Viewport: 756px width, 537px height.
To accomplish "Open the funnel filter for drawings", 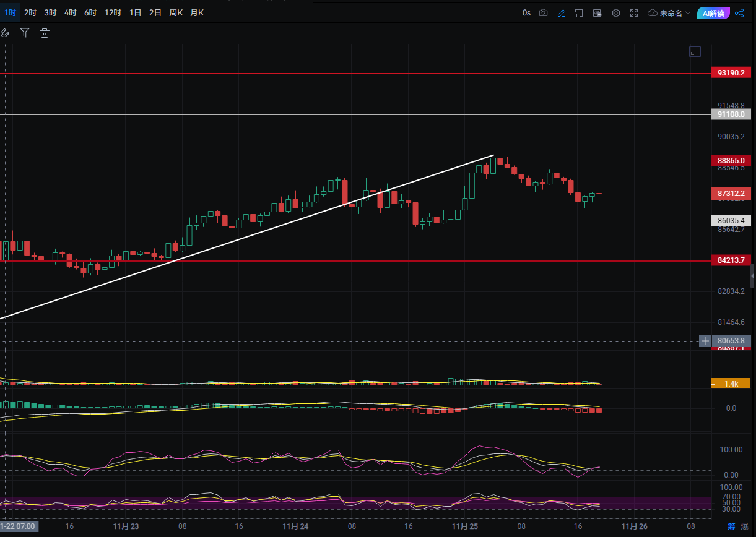I will point(25,33).
